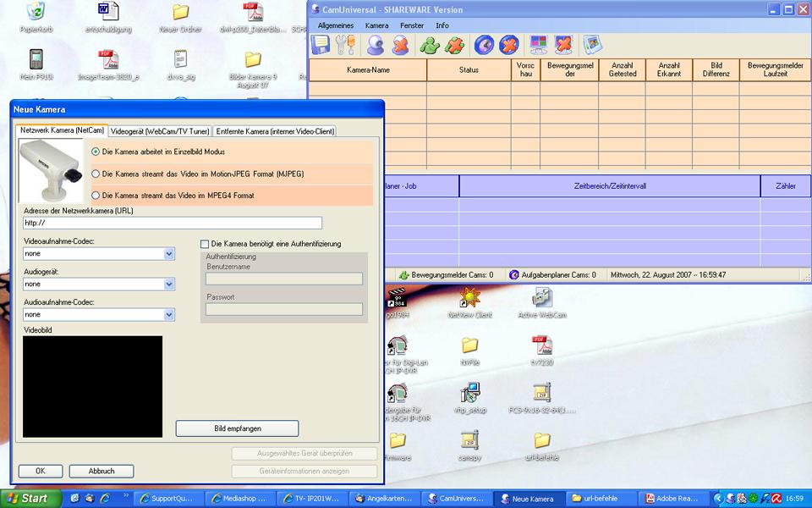Open settings via the wrench tools icon

coord(345,45)
